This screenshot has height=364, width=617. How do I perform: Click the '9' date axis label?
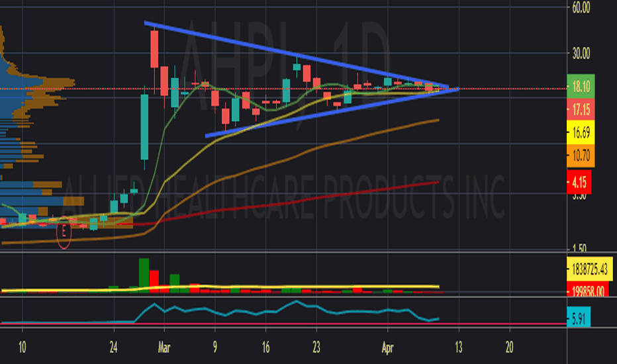tap(215, 347)
